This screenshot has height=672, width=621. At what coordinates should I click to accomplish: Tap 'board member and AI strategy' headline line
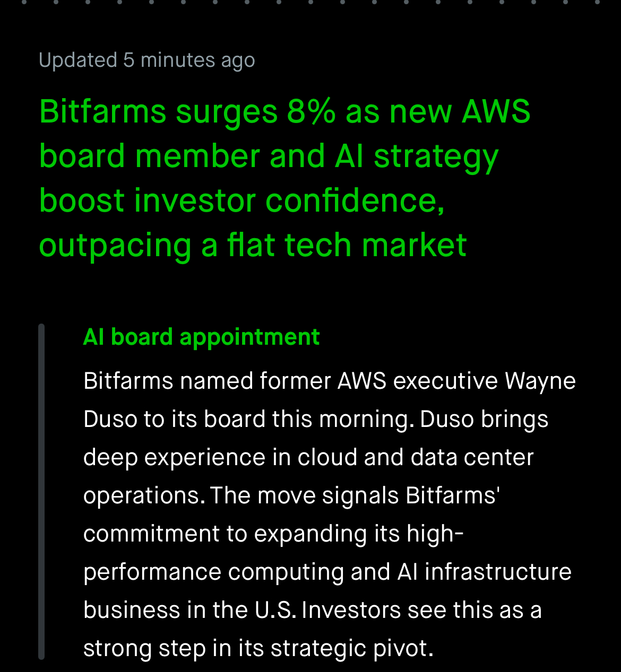click(x=269, y=157)
